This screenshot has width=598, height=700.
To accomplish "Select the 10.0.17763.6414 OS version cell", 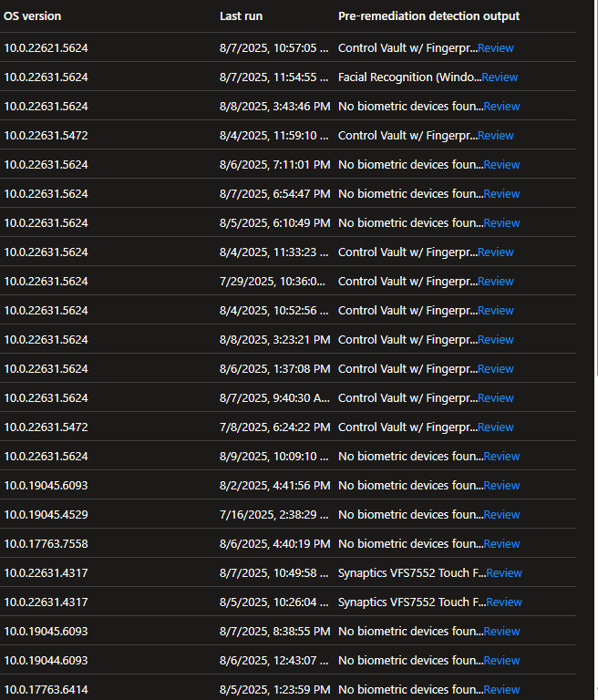I will click(x=46, y=690).
